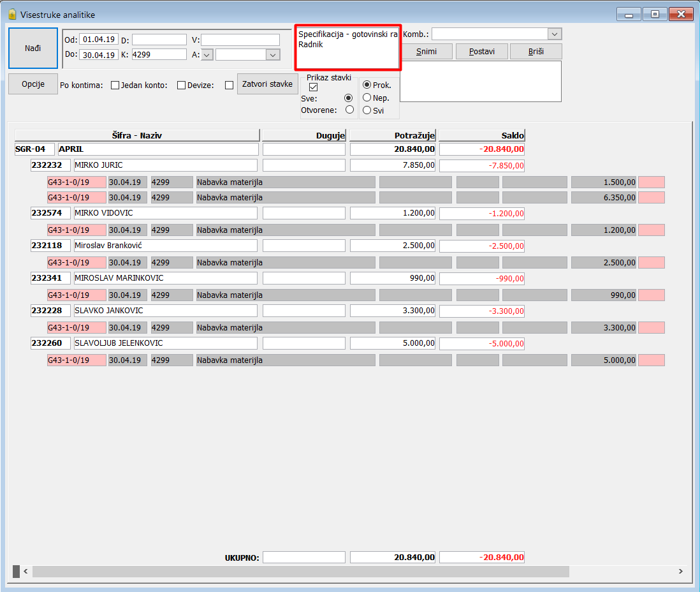Click the pink status cell of 1.500,00 row

(x=652, y=182)
